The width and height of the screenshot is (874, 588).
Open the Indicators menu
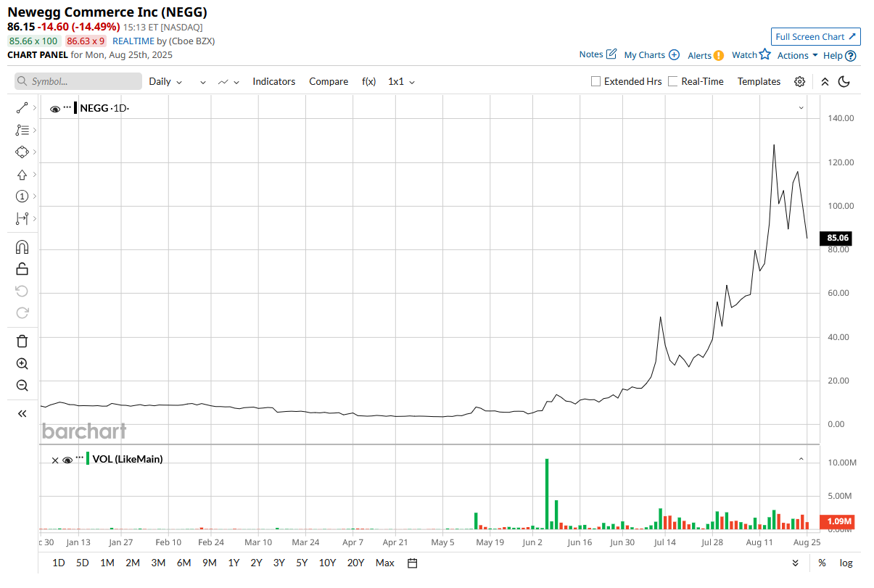coord(274,81)
